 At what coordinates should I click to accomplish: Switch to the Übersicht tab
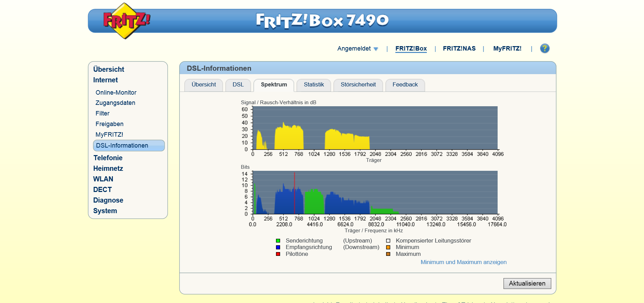tap(204, 85)
